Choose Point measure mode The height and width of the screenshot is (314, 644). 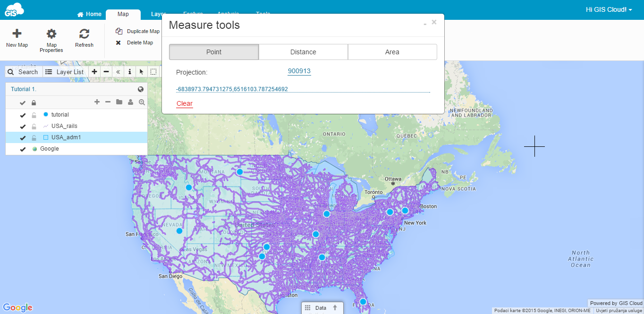tap(214, 52)
